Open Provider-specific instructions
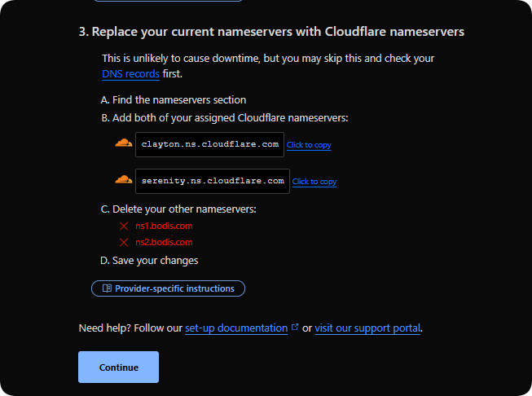 tap(174, 288)
